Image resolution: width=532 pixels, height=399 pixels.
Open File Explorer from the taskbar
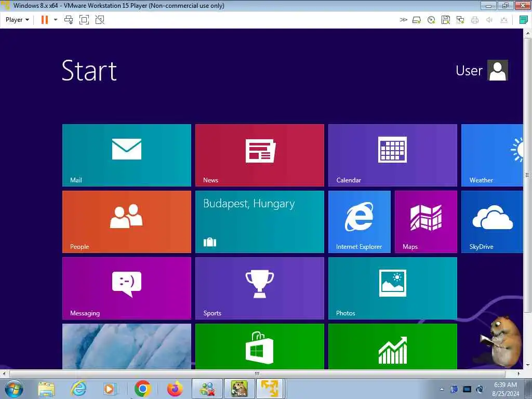pyautogui.click(x=46, y=389)
